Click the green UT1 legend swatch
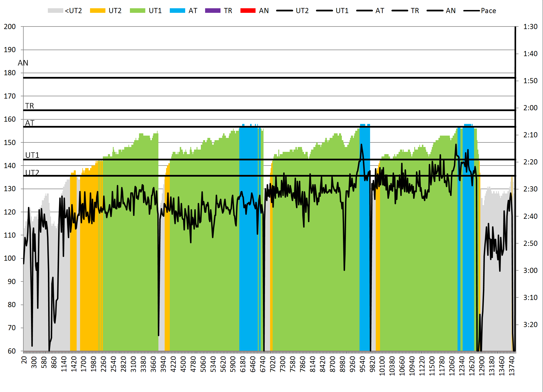 [x=137, y=11]
